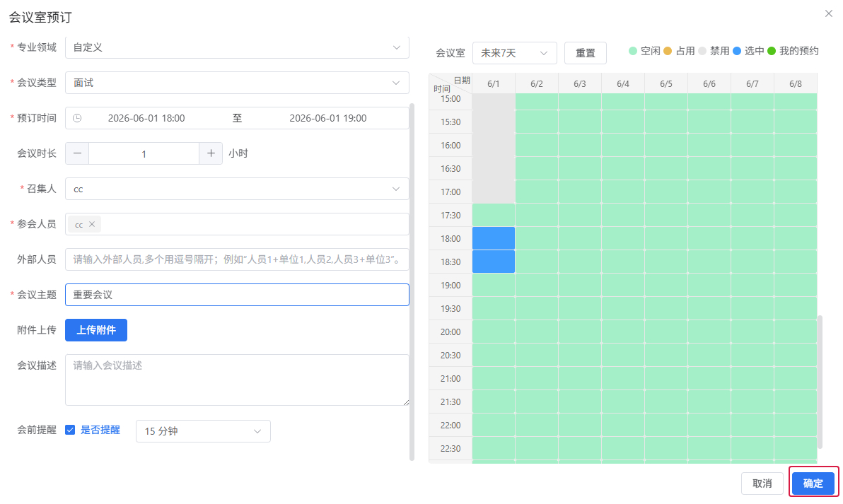
Task: Click the 参会人员 input field
Action: (237, 225)
